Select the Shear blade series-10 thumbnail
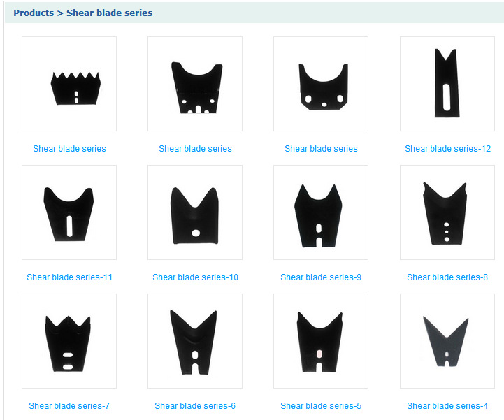Screen dimensions: 504x420 pyautogui.click(x=195, y=212)
